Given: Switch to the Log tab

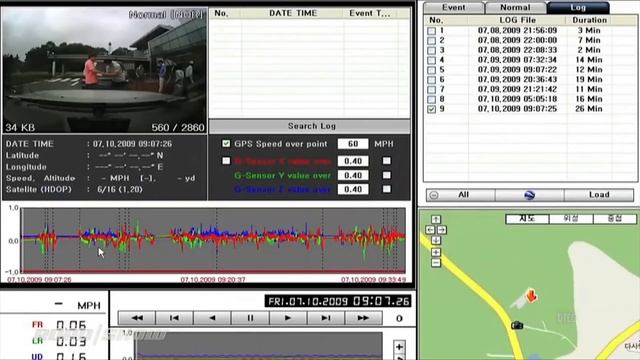Looking at the screenshot, I should coord(578,7).
